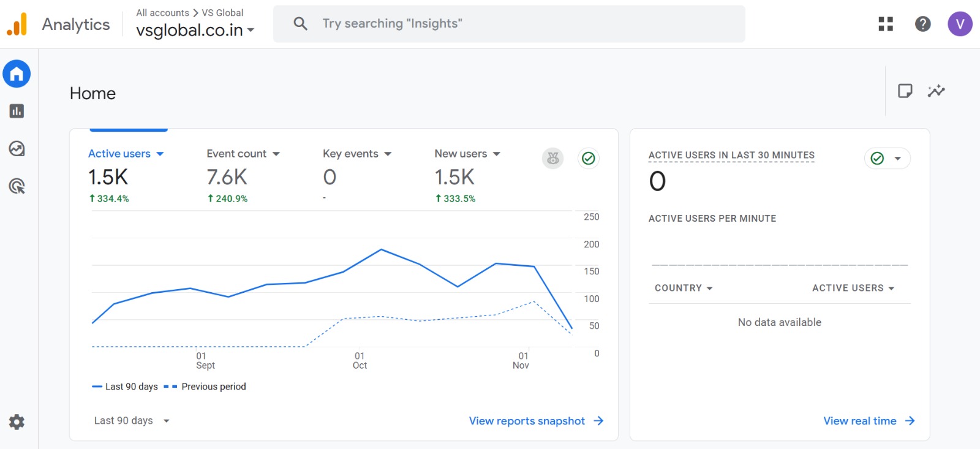Click the green data quality checkmark on chart
The width and height of the screenshot is (980, 449).
click(x=589, y=159)
